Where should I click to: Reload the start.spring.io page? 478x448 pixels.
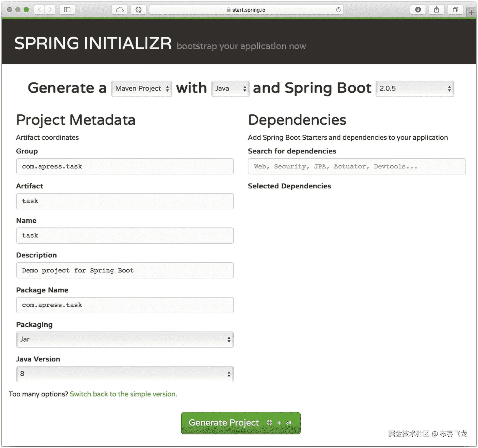pyautogui.click(x=338, y=10)
